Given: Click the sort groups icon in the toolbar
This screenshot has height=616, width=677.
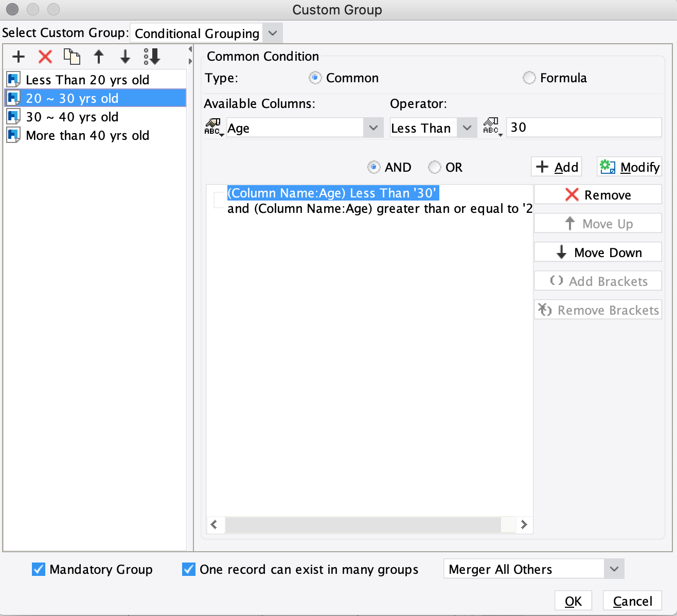Looking at the screenshot, I should click(152, 57).
